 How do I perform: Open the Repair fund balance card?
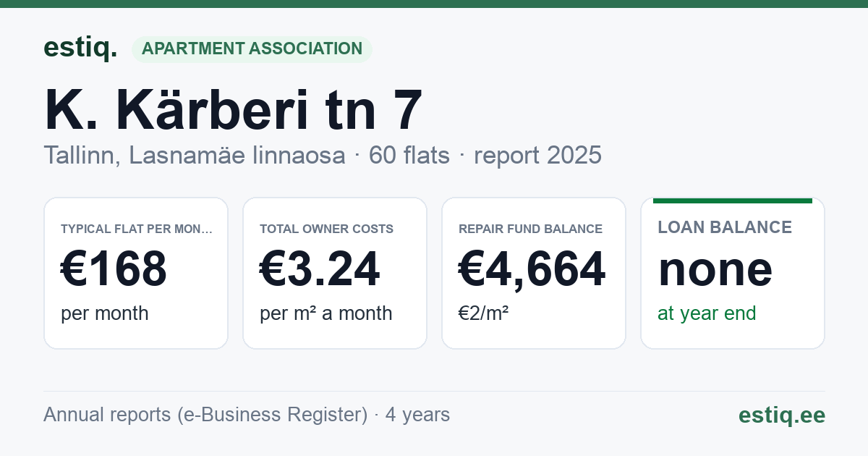(x=534, y=273)
